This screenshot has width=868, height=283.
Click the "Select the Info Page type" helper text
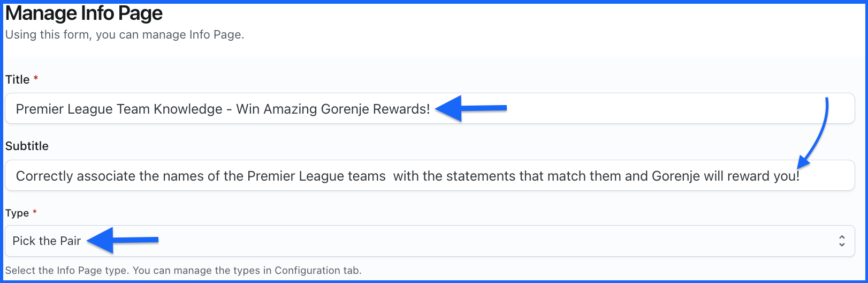66,270
